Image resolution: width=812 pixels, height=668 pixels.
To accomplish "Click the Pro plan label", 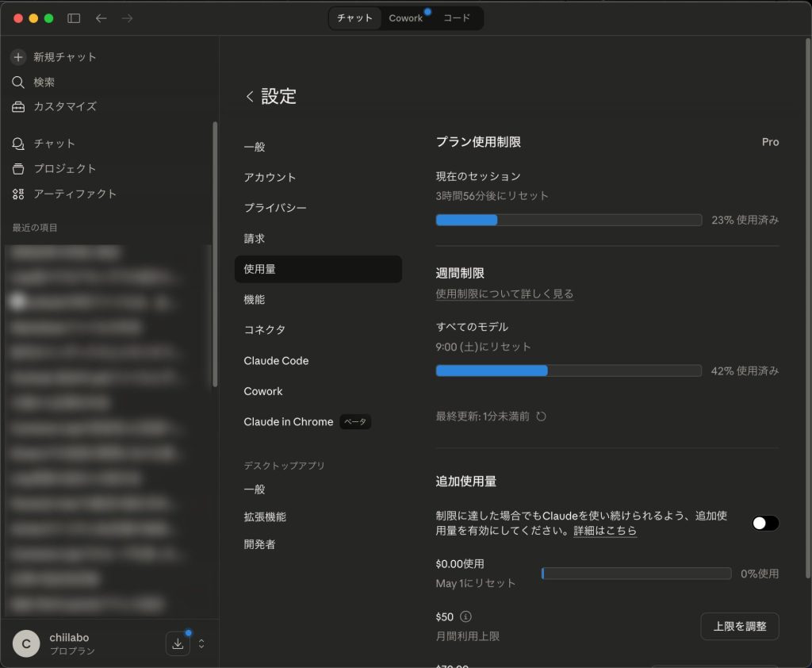I will [770, 142].
